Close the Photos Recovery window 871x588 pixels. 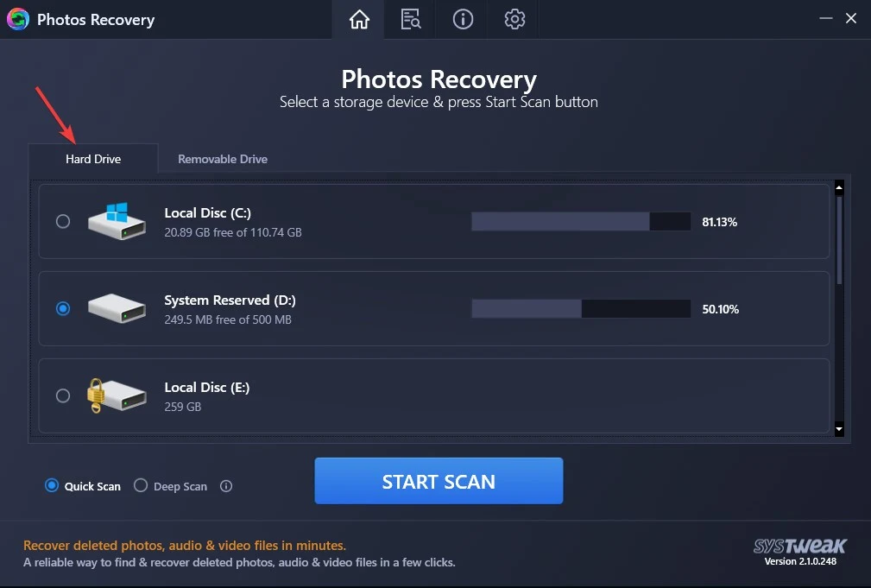851,18
